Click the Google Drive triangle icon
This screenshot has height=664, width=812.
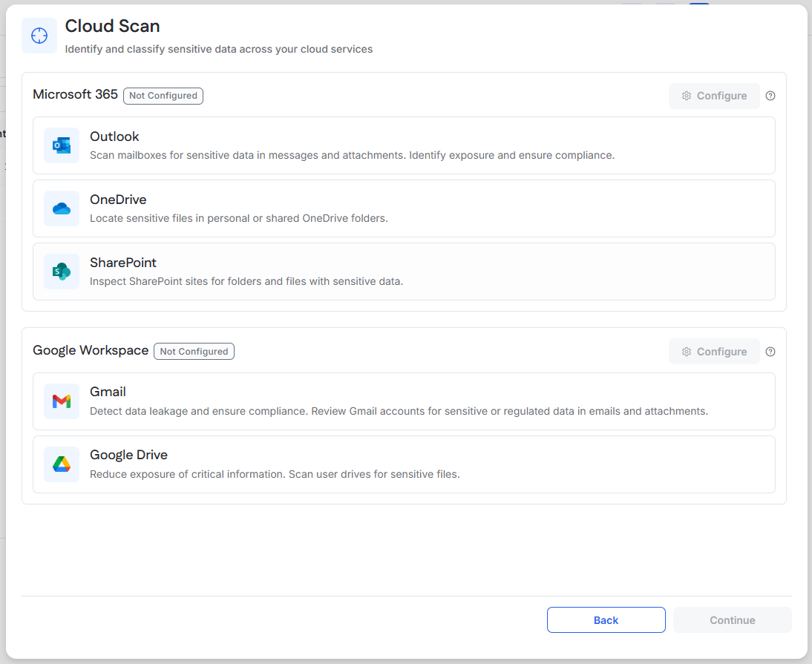pos(62,464)
